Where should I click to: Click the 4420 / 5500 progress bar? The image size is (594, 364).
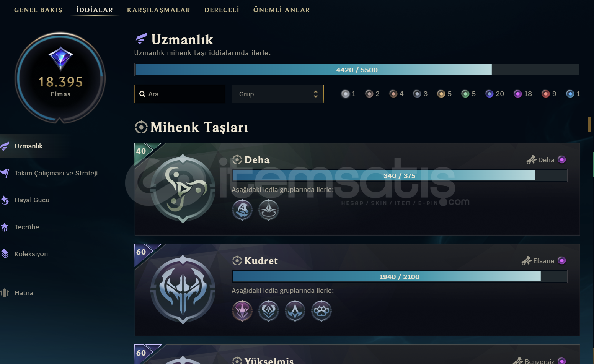(357, 70)
